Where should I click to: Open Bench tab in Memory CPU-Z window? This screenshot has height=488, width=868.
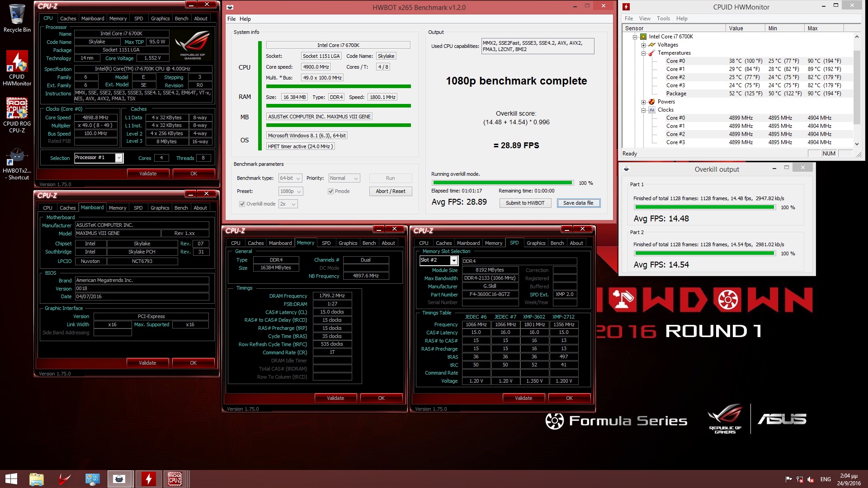point(369,243)
